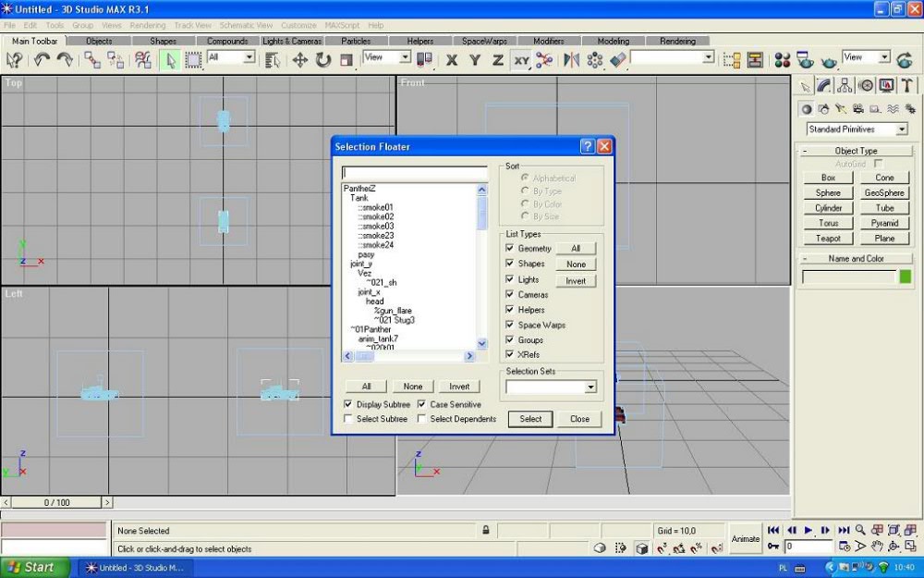The height and width of the screenshot is (578, 924).
Task: Choose the rectangular Selection Region tool
Action: pyautogui.click(x=193, y=60)
